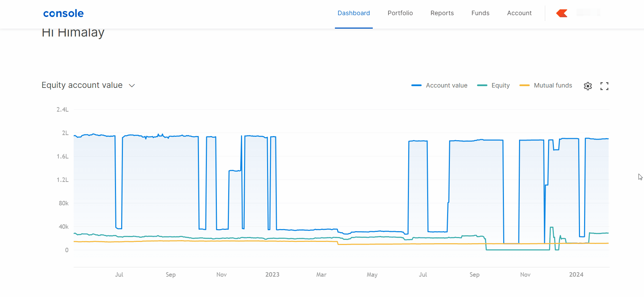Viewport: 644px width, 297px height.
Task: Click the console logo
Action: coord(63,13)
